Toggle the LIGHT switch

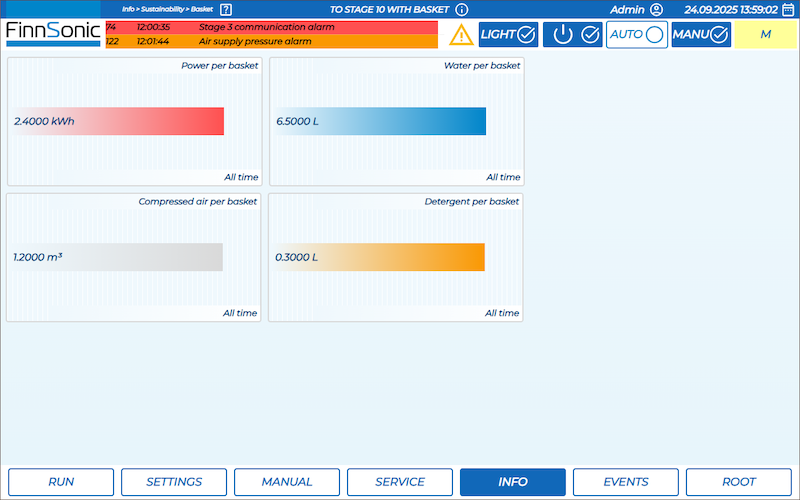tap(507, 35)
